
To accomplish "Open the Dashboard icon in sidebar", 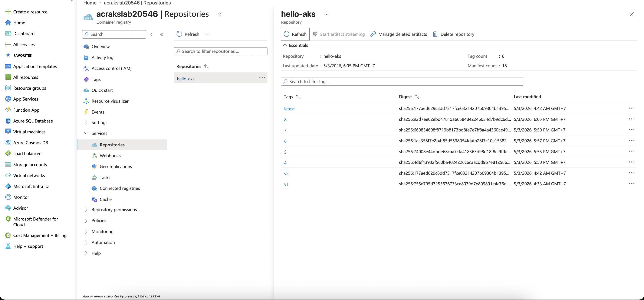I will point(8,33).
